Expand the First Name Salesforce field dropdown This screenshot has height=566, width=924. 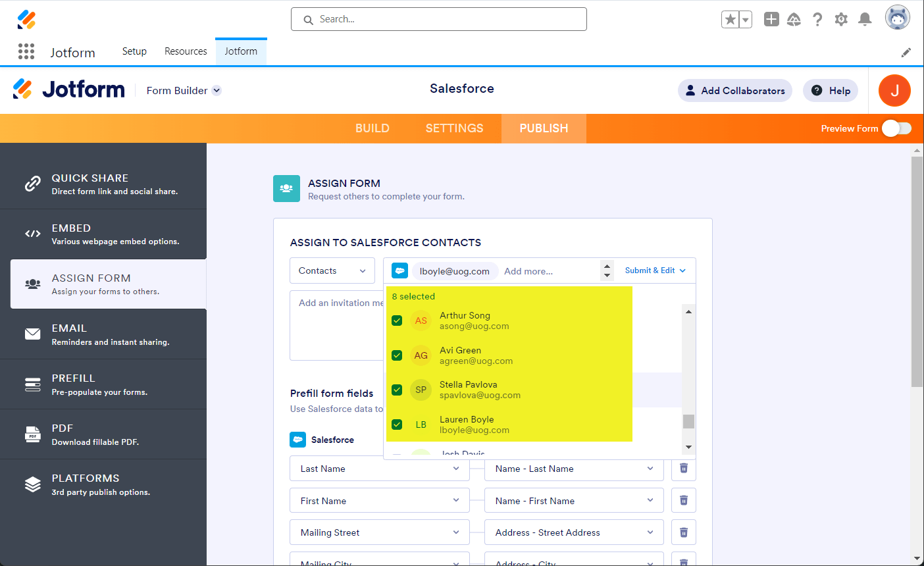380,500
